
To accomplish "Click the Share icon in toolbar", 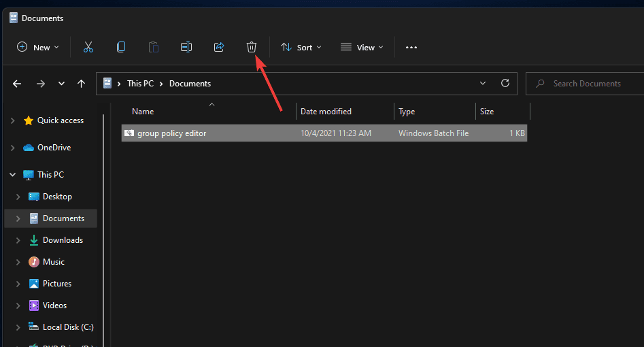I will click(x=219, y=47).
